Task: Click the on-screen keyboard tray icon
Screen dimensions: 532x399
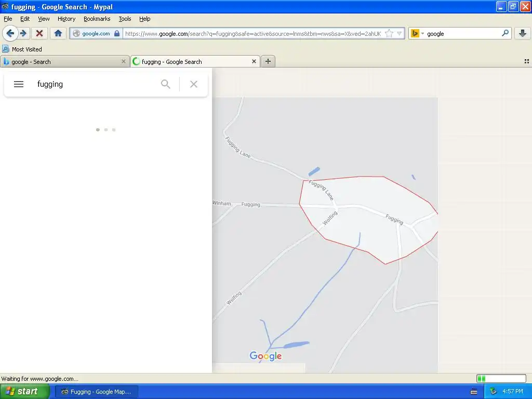Action: click(474, 392)
